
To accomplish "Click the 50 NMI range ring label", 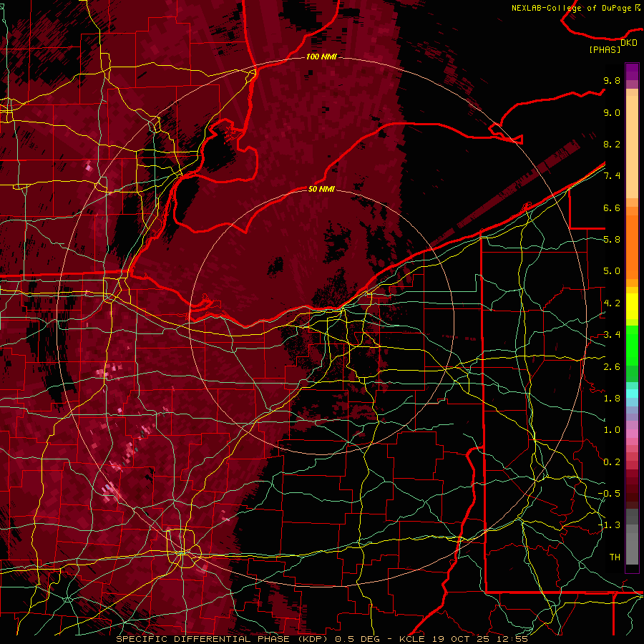I will (x=321, y=189).
